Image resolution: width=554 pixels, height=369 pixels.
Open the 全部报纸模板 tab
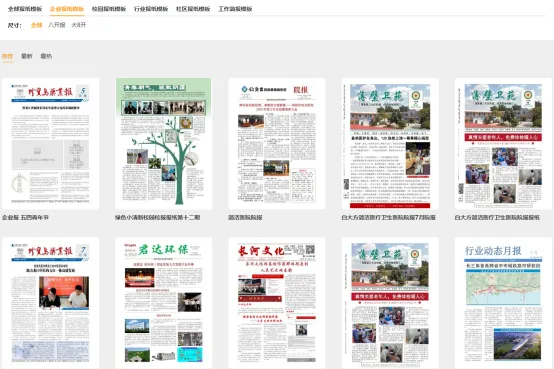tap(25, 9)
